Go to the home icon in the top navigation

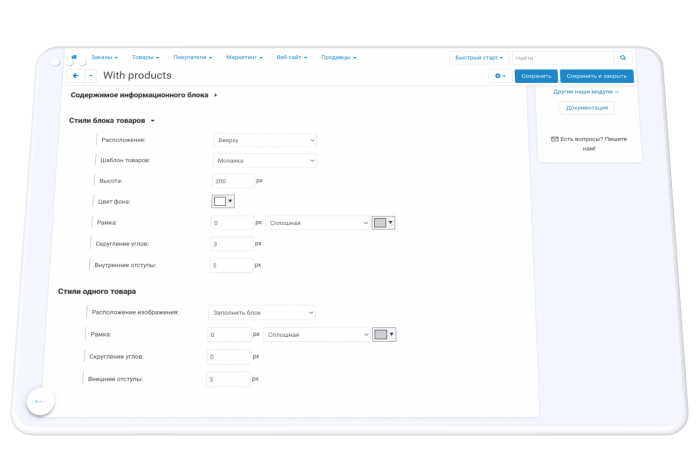74,57
